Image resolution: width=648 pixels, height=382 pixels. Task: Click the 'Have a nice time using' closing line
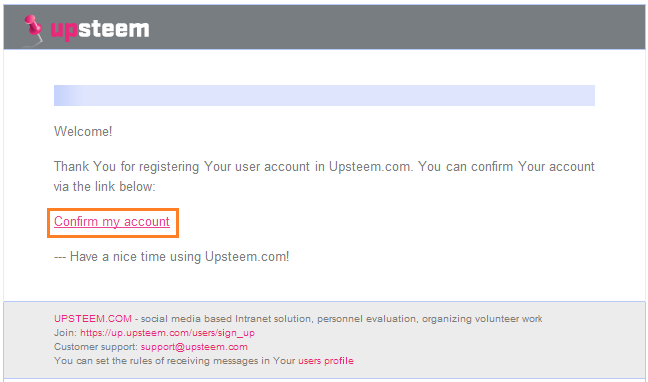172,257
